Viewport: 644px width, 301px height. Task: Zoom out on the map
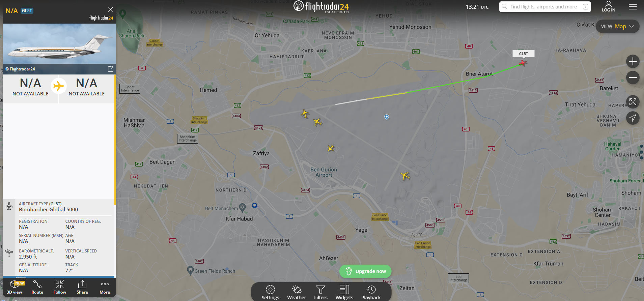[x=633, y=78]
